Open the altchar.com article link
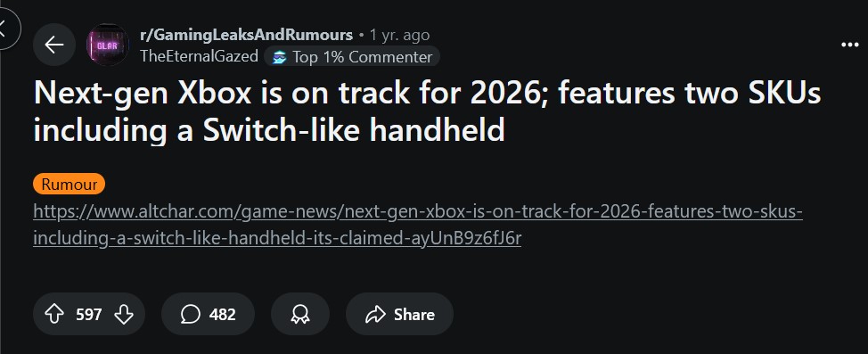The width and height of the screenshot is (868, 354). click(x=418, y=225)
